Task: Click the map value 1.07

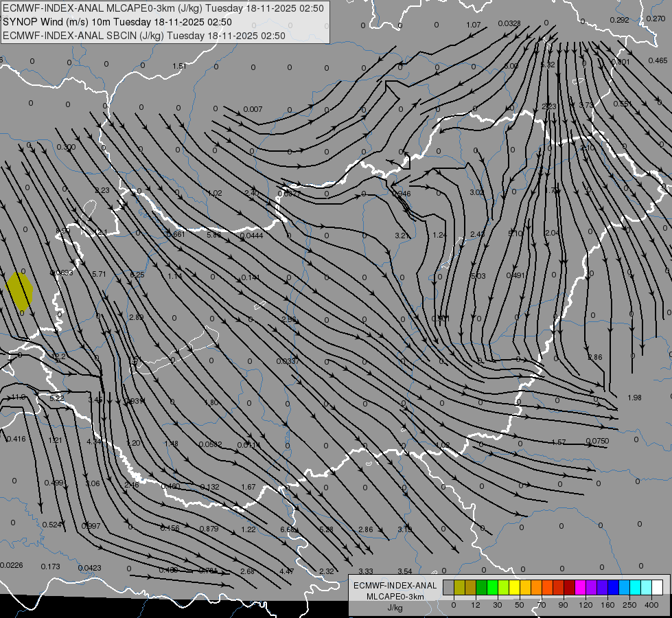Action: pyautogui.click(x=474, y=25)
